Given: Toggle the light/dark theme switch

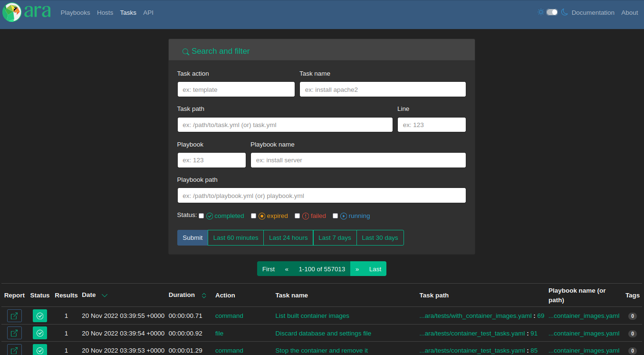Looking at the screenshot, I should click(552, 12).
